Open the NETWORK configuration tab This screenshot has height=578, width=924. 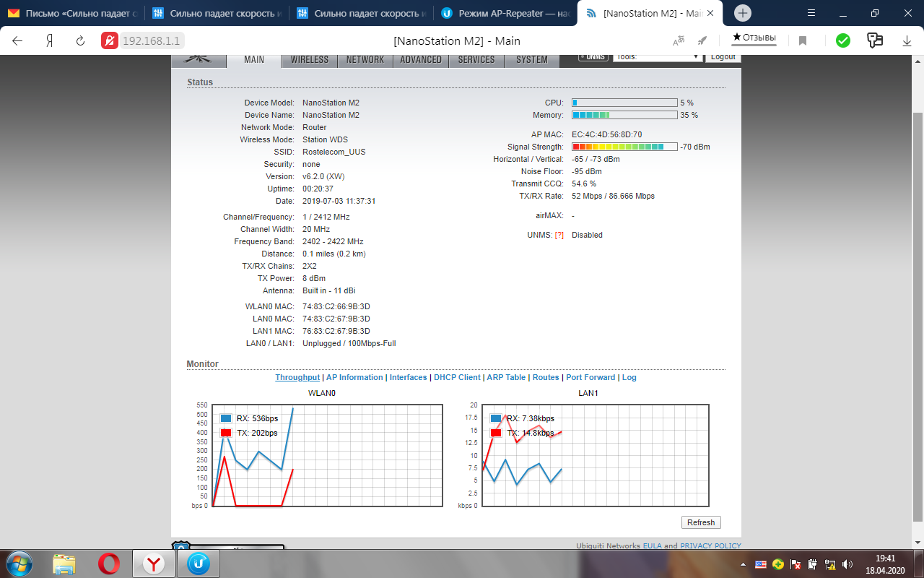click(x=365, y=60)
